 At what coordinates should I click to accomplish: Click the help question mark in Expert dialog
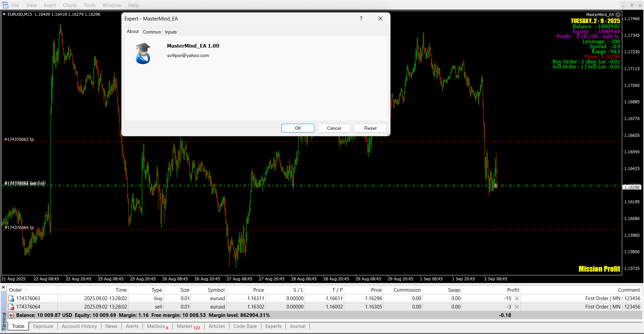(361, 18)
